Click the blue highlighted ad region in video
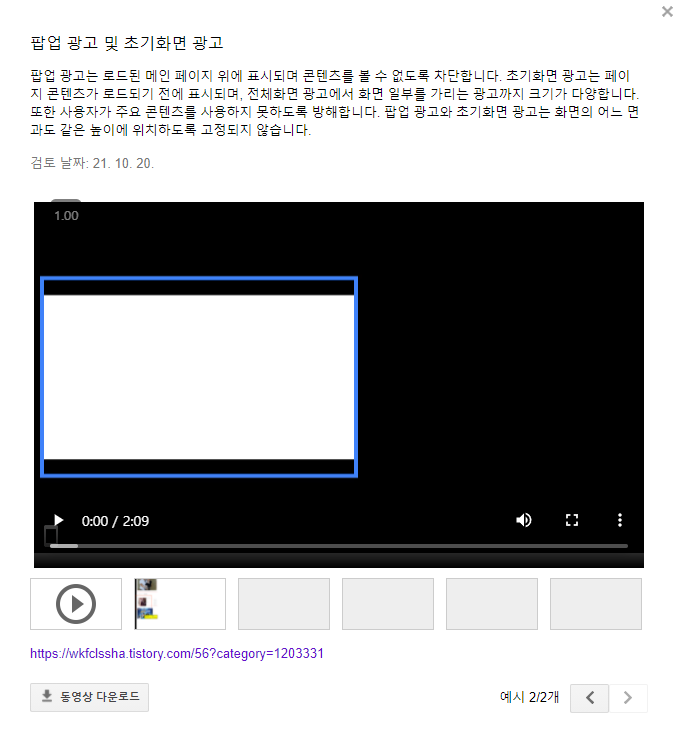The image size is (679, 729). pos(199,377)
